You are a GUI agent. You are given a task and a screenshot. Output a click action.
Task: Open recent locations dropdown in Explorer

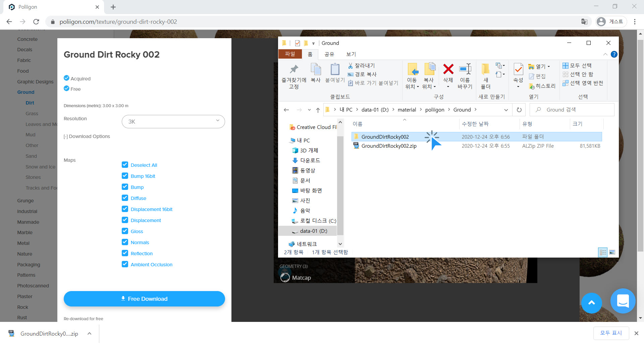coord(309,110)
